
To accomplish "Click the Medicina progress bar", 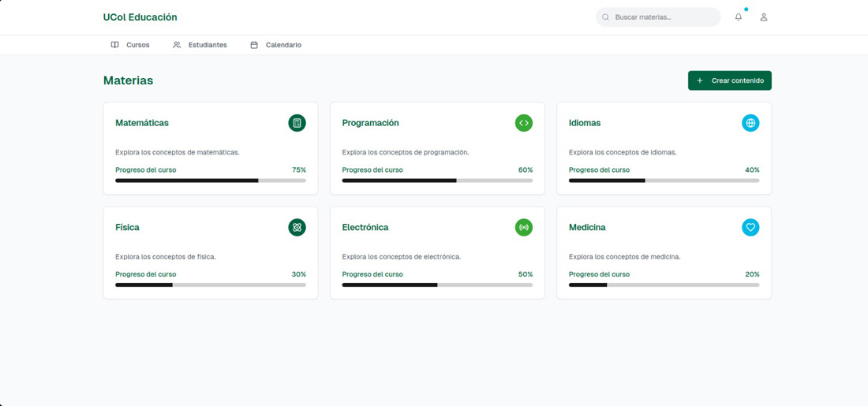I will pyautogui.click(x=664, y=285).
